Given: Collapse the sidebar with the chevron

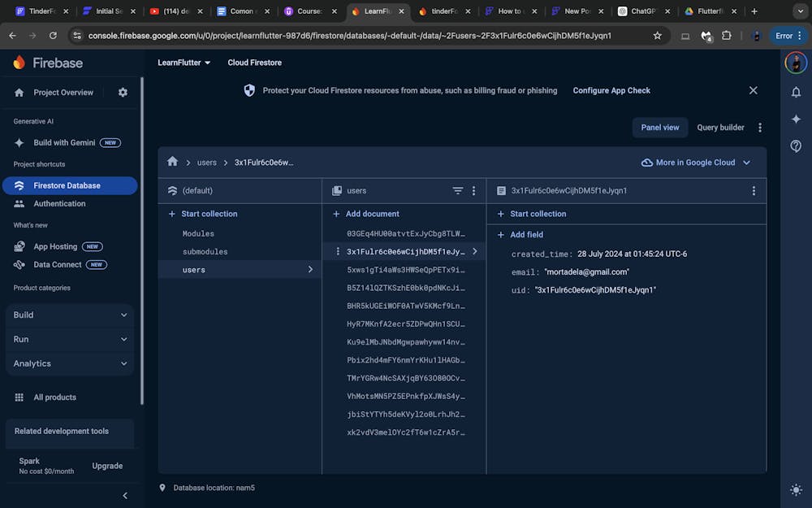Looking at the screenshot, I should [x=125, y=496].
